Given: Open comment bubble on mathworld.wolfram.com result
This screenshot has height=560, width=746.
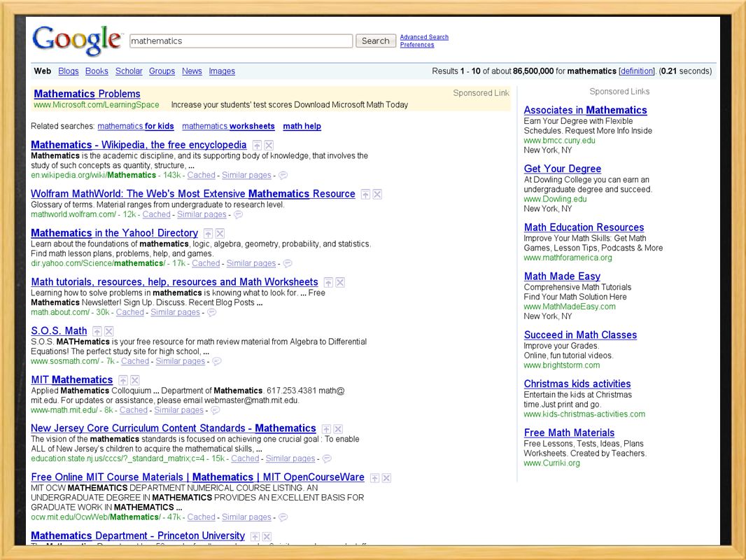Looking at the screenshot, I should [239, 215].
